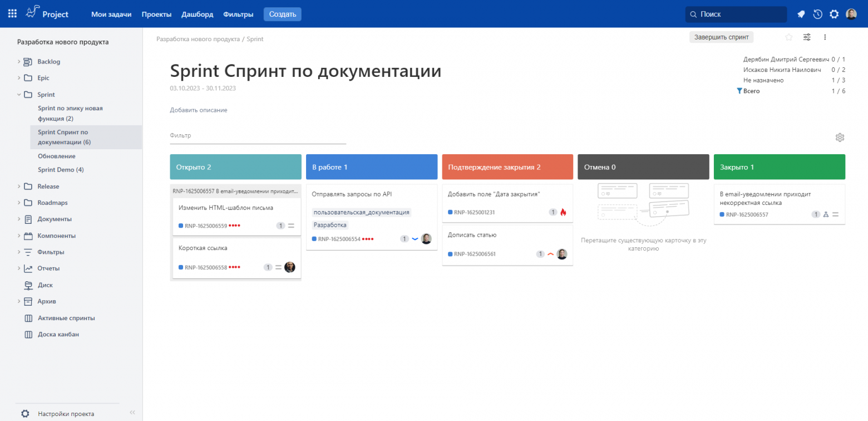Open the view settings sliders icon
The width and height of the screenshot is (868, 421).
(807, 37)
